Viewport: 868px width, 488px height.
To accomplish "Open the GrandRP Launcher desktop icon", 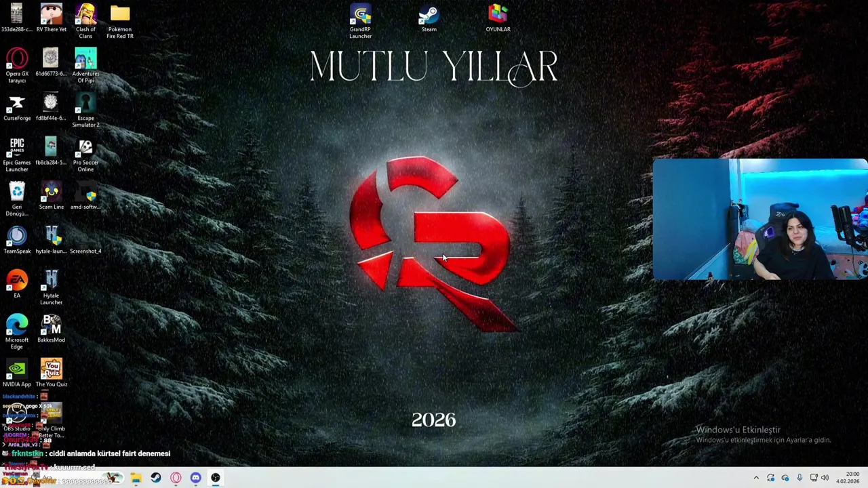I will click(x=360, y=21).
